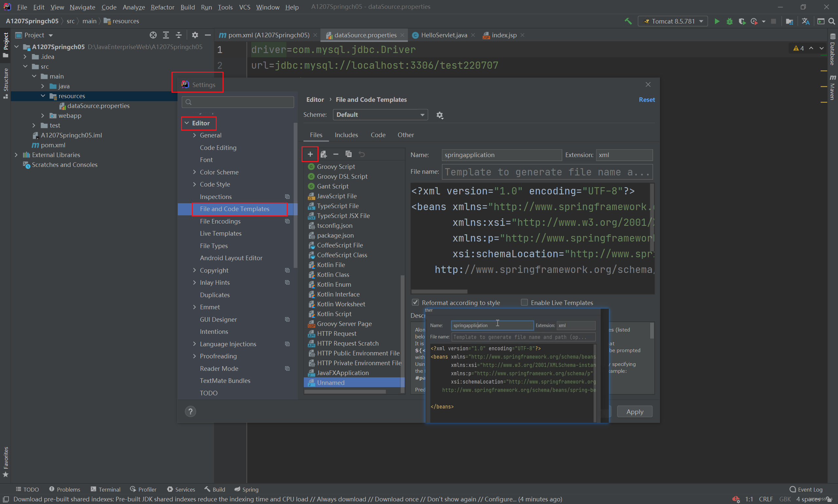Start debugging with the green bug icon
This screenshot has width=838, height=504.
click(729, 21)
